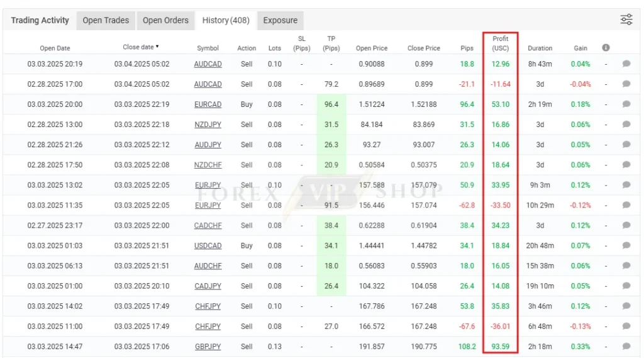Sort table by Open Date header
The image size is (644, 358).
(55, 48)
